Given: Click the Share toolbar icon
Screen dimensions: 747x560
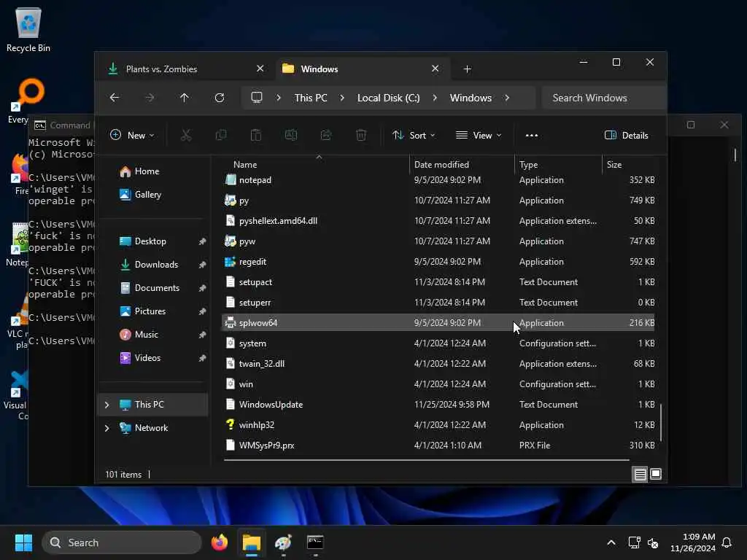Looking at the screenshot, I should [326, 135].
